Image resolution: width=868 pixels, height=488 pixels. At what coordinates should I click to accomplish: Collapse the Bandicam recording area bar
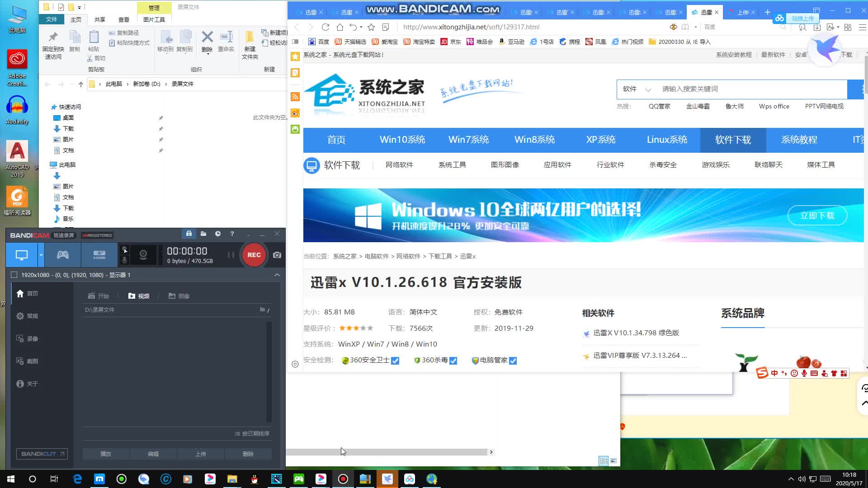277,275
